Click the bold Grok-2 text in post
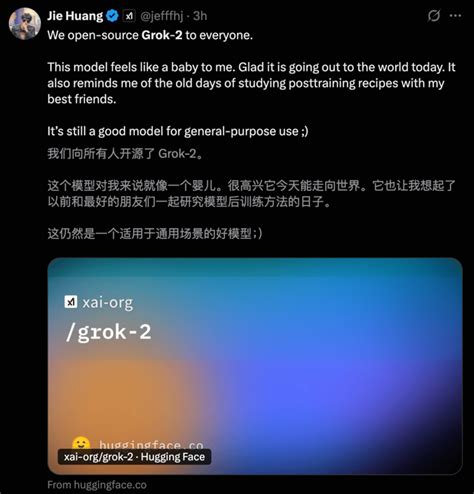Screen dimensions: 474x494 162,35
